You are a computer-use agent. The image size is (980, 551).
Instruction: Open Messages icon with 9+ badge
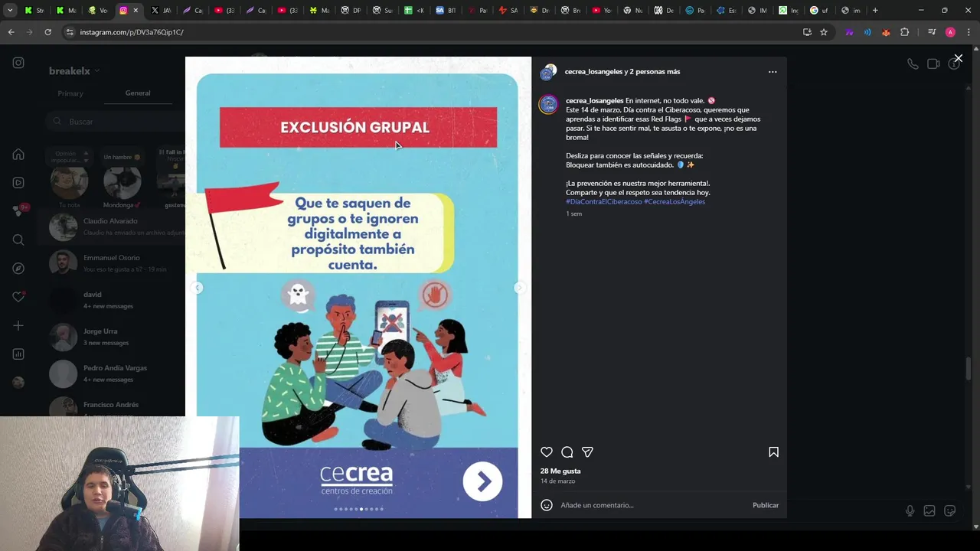pos(18,211)
